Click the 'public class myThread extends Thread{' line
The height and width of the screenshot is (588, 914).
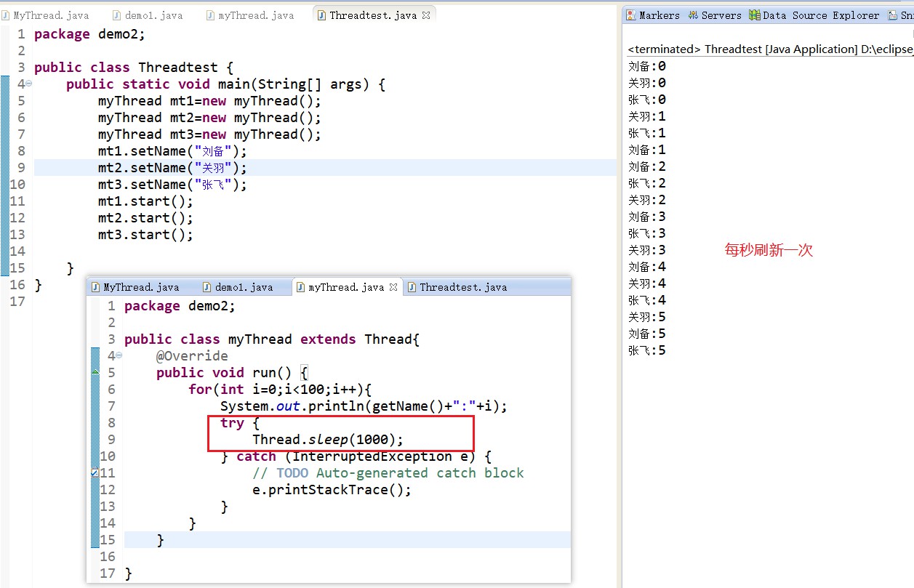[x=272, y=339]
